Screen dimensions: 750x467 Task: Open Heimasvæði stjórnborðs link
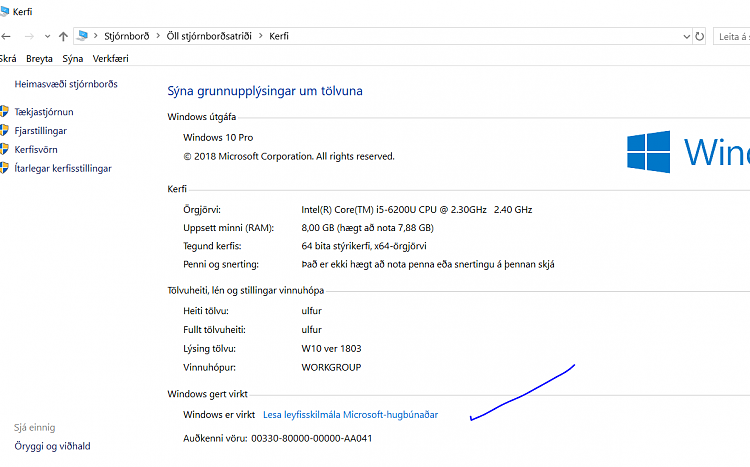[66, 84]
